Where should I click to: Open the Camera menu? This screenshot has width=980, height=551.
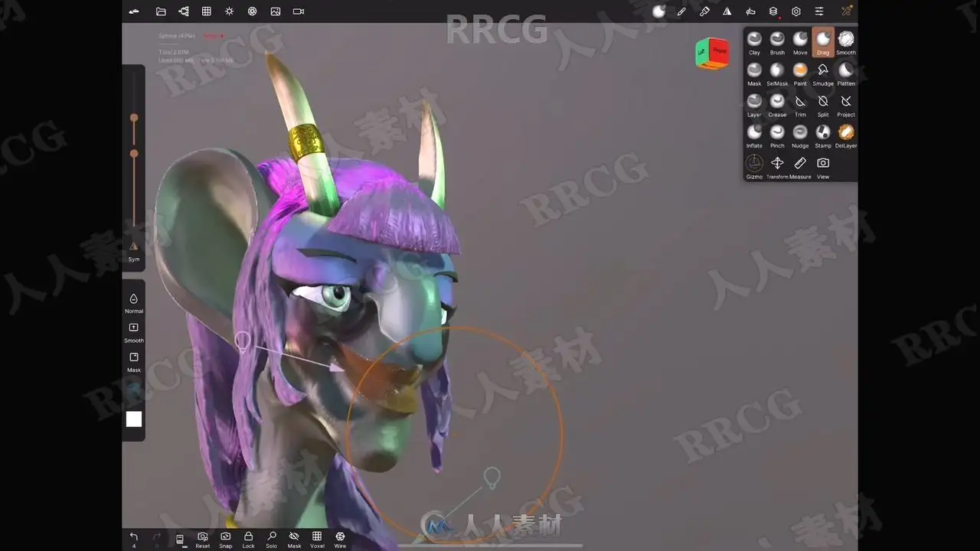(299, 11)
